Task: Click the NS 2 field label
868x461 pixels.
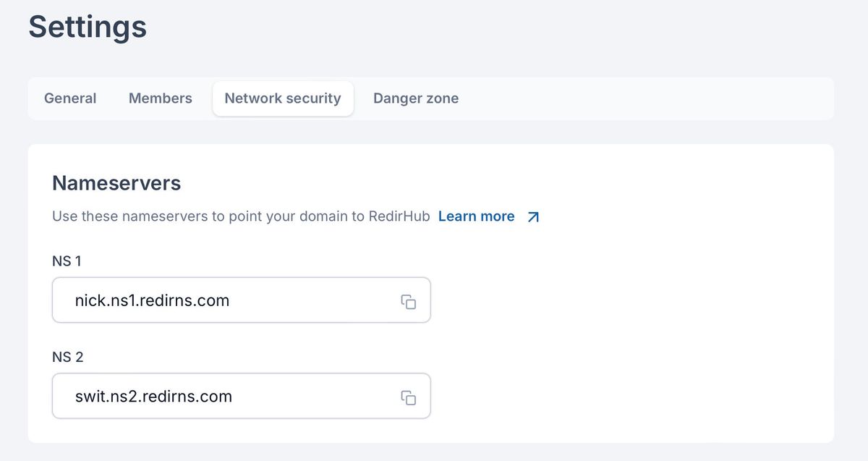Action: click(x=68, y=357)
